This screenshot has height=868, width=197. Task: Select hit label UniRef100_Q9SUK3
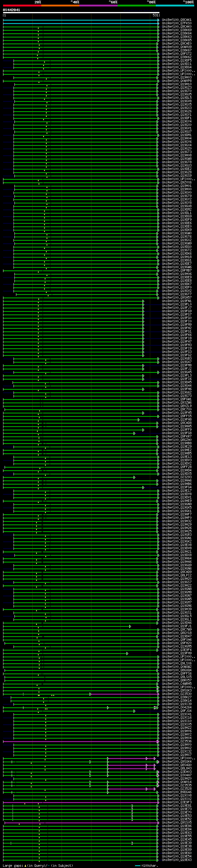point(177,691)
